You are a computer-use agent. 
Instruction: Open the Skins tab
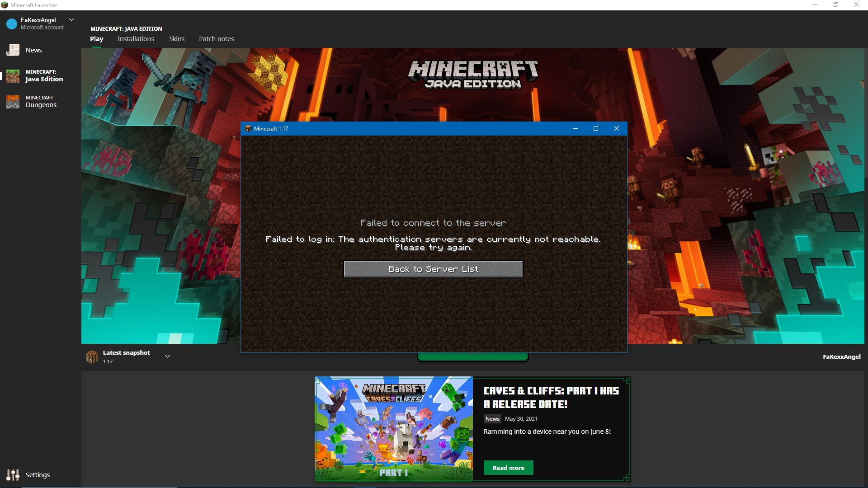coord(177,39)
